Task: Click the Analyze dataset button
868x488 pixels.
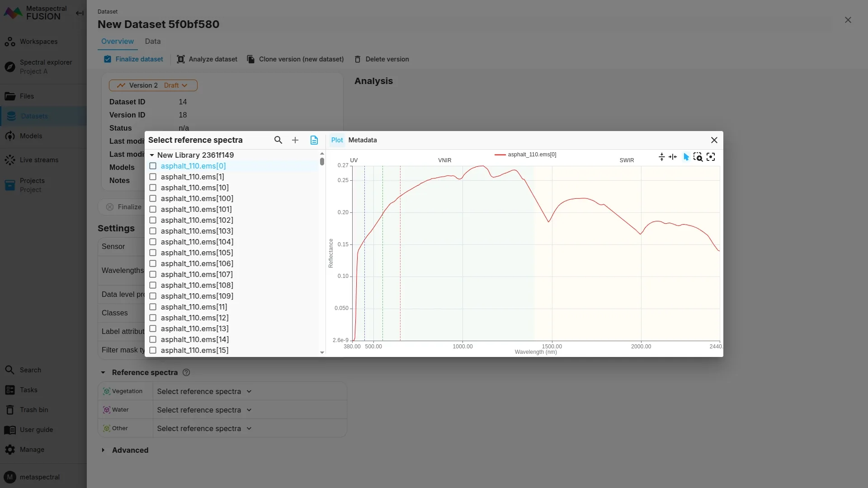Action: click(x=207, y=59)
